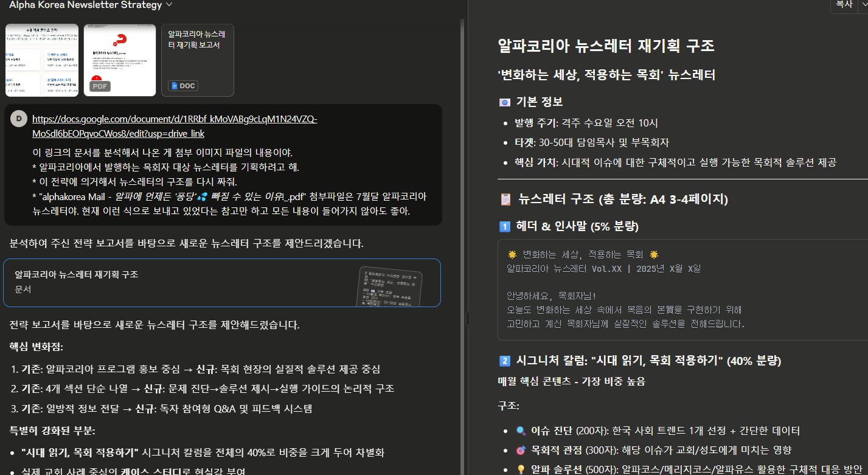Screen dimensions: 868x475
Task: Click the 알파코리아 뉴스레터 재기획 구조 document heading
Action: (606, 46)
